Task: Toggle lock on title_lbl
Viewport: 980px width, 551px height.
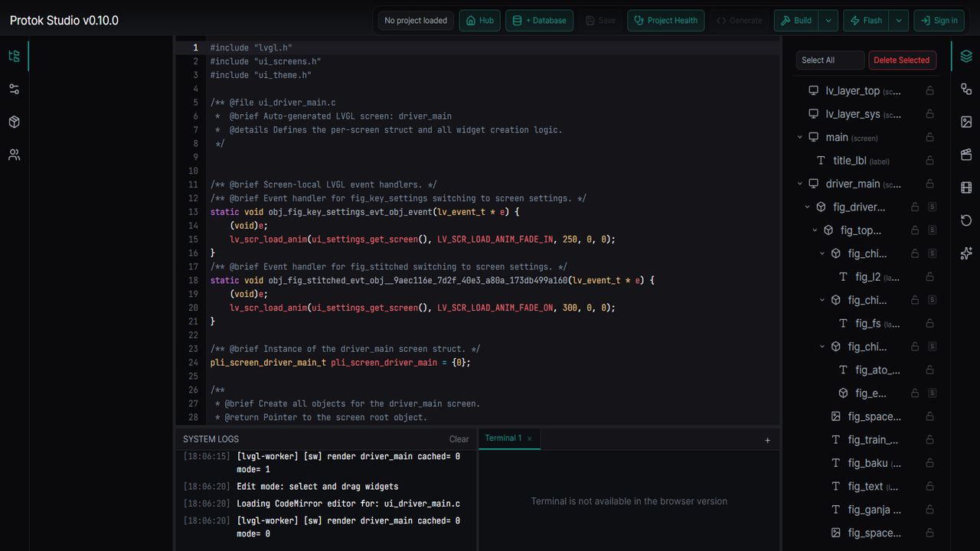Action: [930, 161]
